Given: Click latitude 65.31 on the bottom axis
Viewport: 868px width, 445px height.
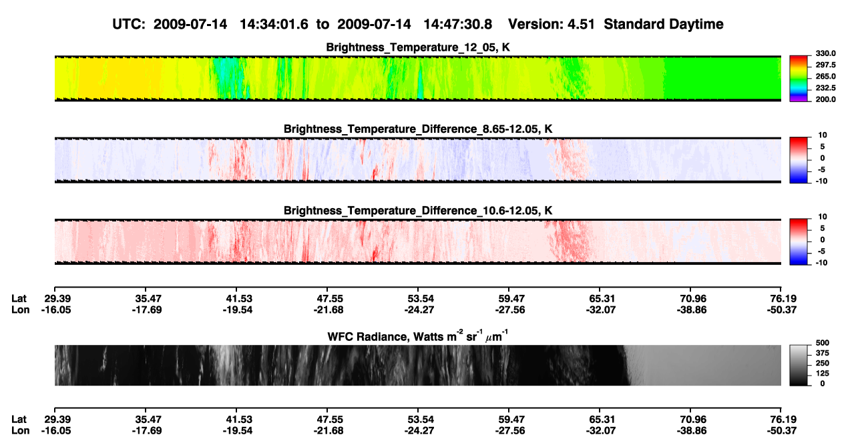Looking at the screenshot, I should pyautogui.click(x=601, y=419).
